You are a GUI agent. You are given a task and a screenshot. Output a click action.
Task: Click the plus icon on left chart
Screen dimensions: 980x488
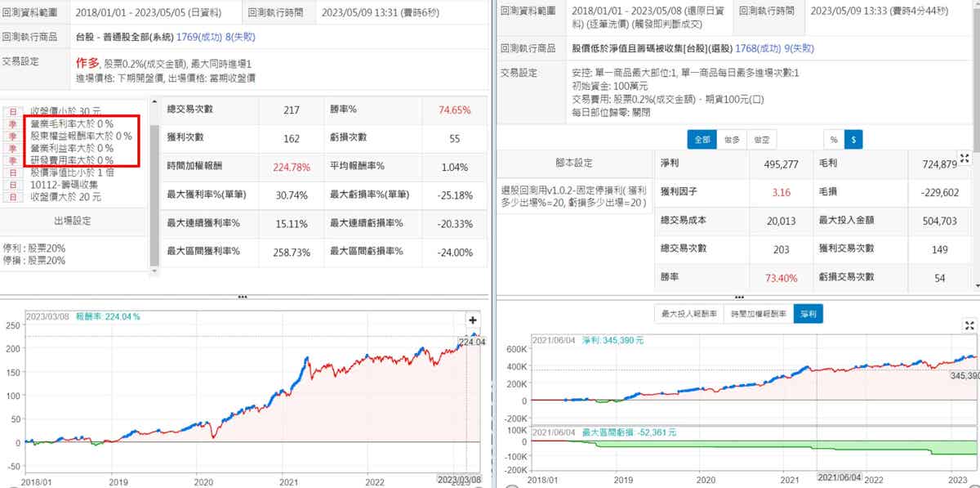coord(473,320)
